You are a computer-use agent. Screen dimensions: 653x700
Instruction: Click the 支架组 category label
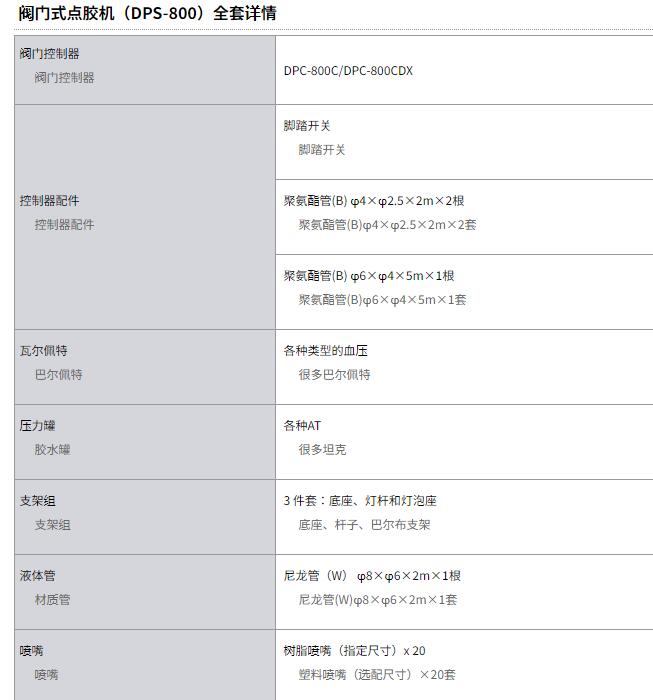[37, 501]
